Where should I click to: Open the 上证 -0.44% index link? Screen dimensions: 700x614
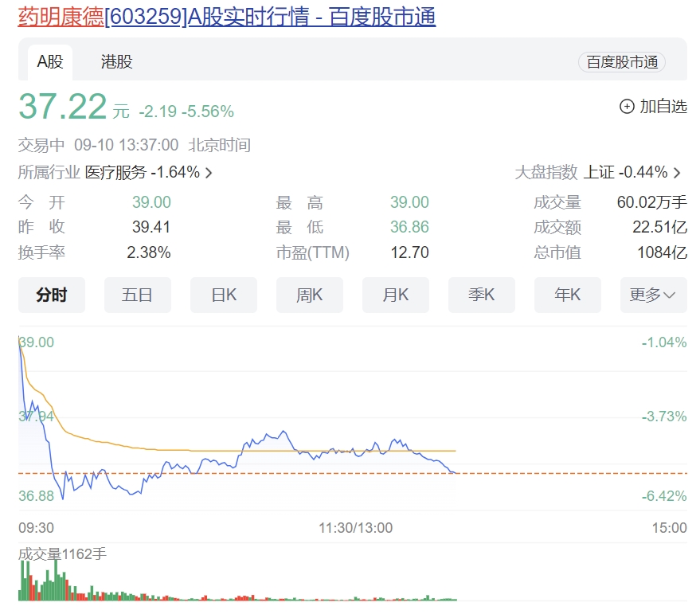[625, 172]
